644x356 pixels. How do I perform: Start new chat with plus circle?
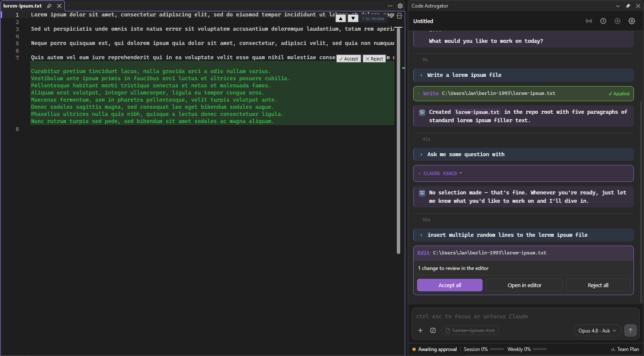pos(618,21)
